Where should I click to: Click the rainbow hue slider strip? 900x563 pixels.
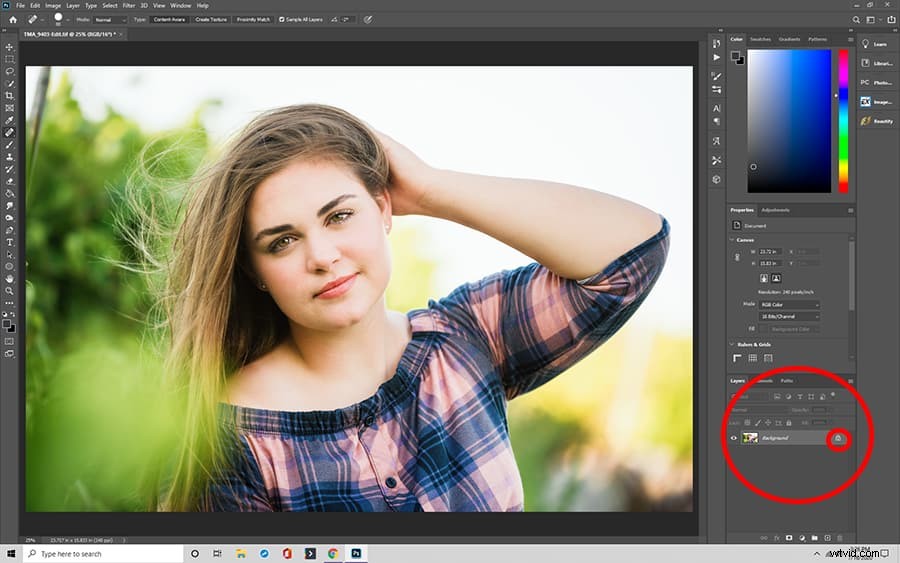(x=843, y=121)
